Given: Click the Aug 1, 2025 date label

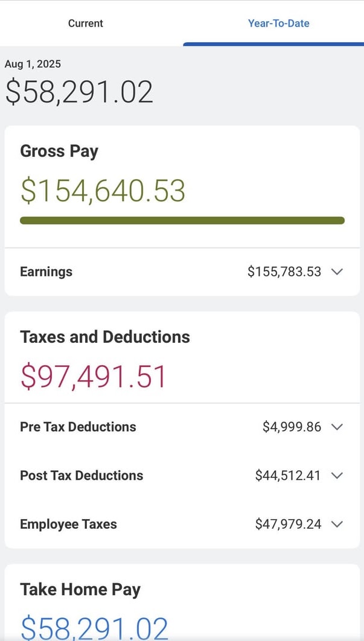Looking at the screenshot, I should (x=33, y=64).
